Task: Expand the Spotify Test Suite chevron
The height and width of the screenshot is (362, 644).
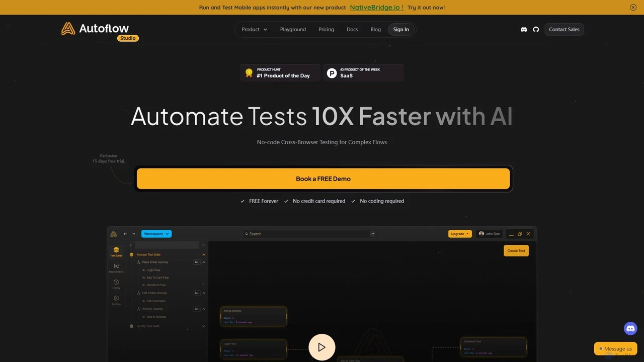Action: 204,326
